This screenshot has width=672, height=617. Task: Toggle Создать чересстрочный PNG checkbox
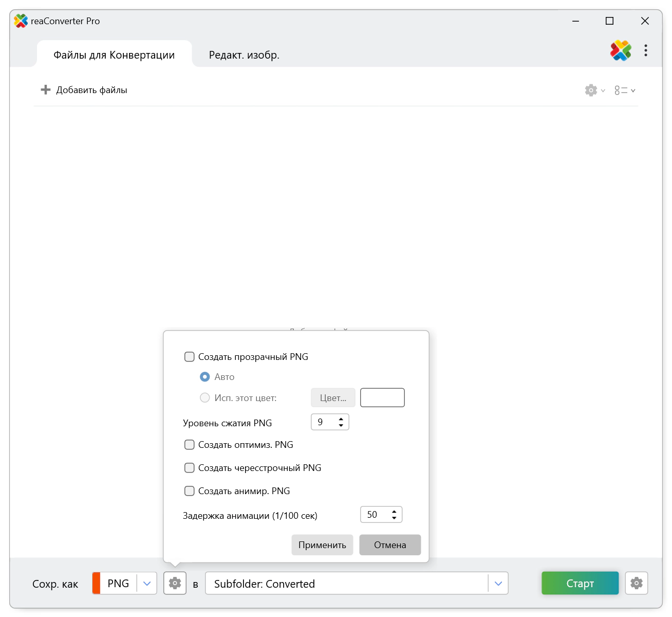(190, 468)
